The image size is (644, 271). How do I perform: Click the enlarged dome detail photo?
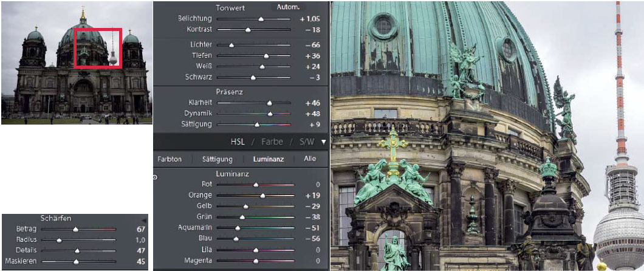487,135
